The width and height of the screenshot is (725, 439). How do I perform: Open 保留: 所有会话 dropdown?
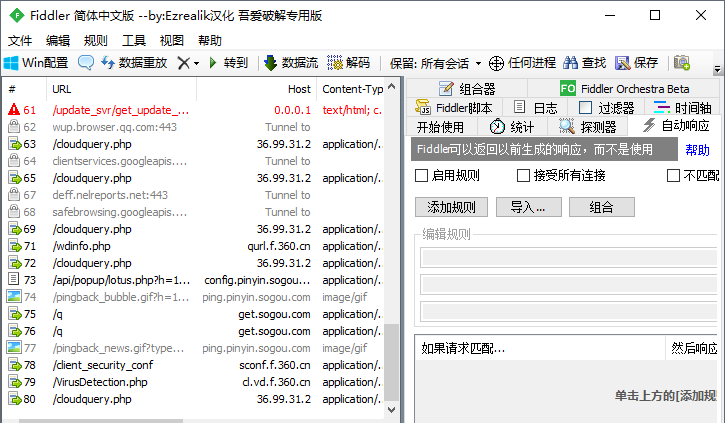435,63
